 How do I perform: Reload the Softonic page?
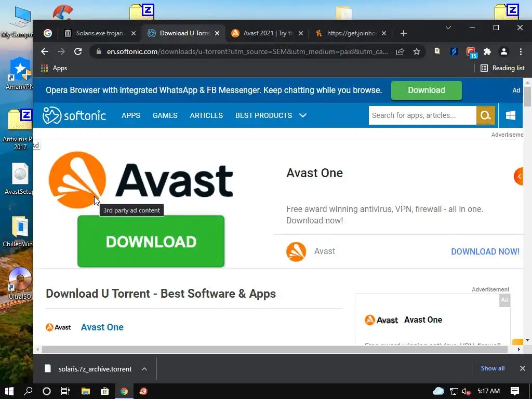[x=78, y=51]
